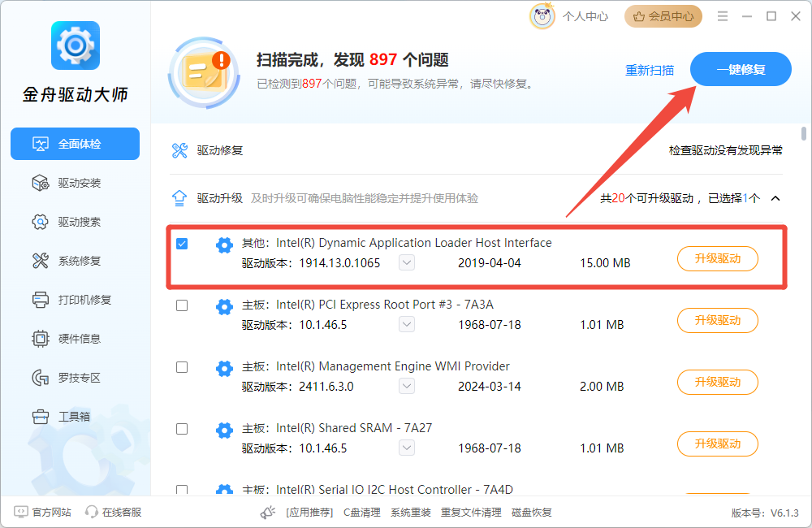Click the 工具箱 toolbox icon in sidebar
The height and width of the screenshot is (528, 812).
[41, 417]
